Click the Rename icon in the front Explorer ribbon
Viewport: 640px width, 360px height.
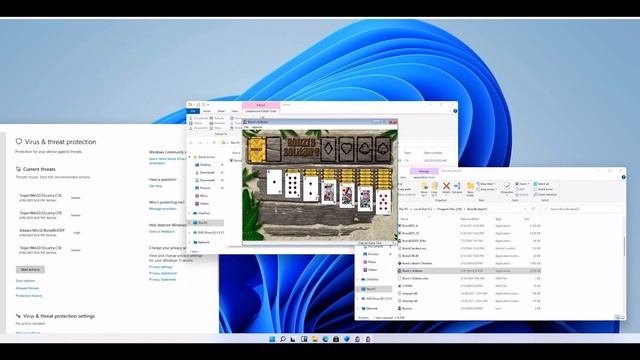[x=457, y=187]
